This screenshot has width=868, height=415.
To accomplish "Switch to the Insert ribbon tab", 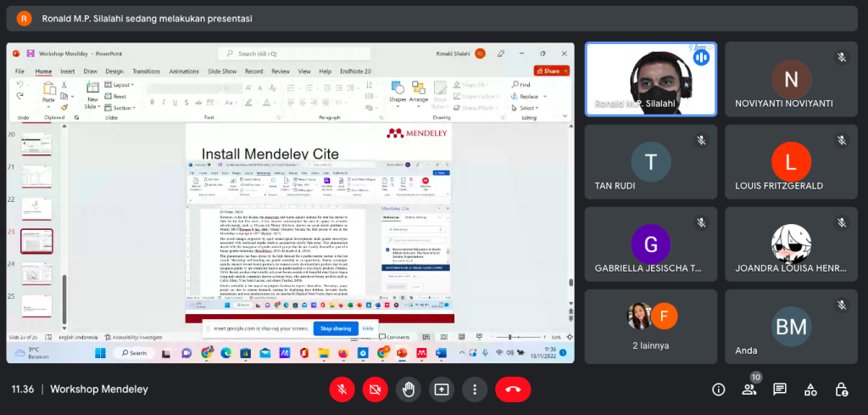I will pyautogui.click(x=68, y=71).
